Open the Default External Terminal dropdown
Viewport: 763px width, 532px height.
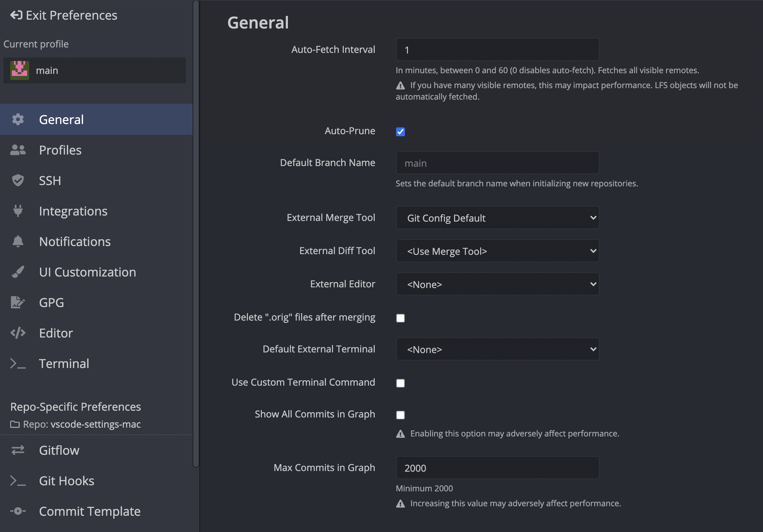[497, 349]
